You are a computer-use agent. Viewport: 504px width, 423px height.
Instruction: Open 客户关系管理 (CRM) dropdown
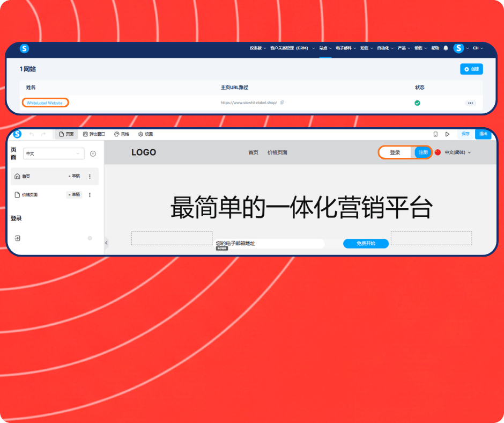click(292, 48)
